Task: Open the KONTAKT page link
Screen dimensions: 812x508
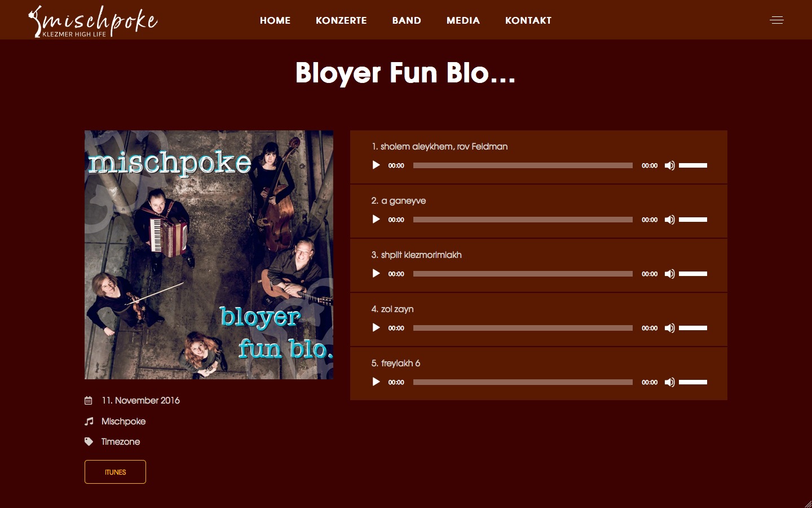Action: pyautogui.click(x=528, y=20)
